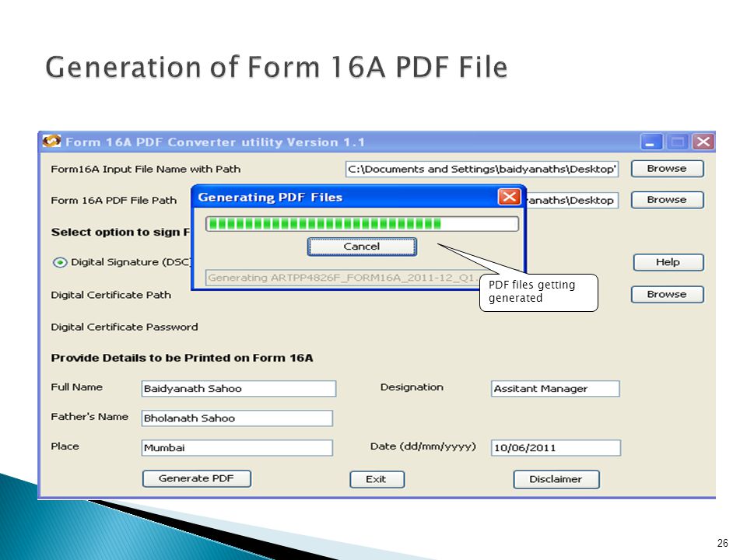
Task: Click the Generate PDF button
Action: 196,478
